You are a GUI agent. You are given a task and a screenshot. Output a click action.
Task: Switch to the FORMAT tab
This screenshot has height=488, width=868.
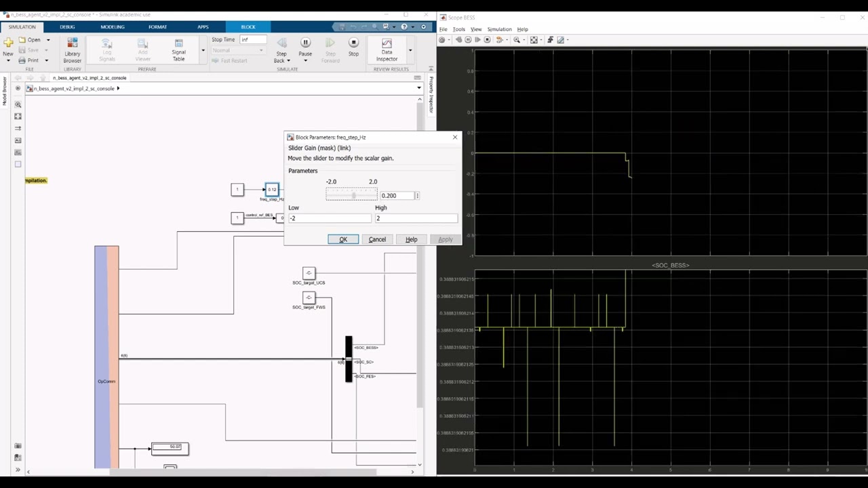[x=157, y=26]
